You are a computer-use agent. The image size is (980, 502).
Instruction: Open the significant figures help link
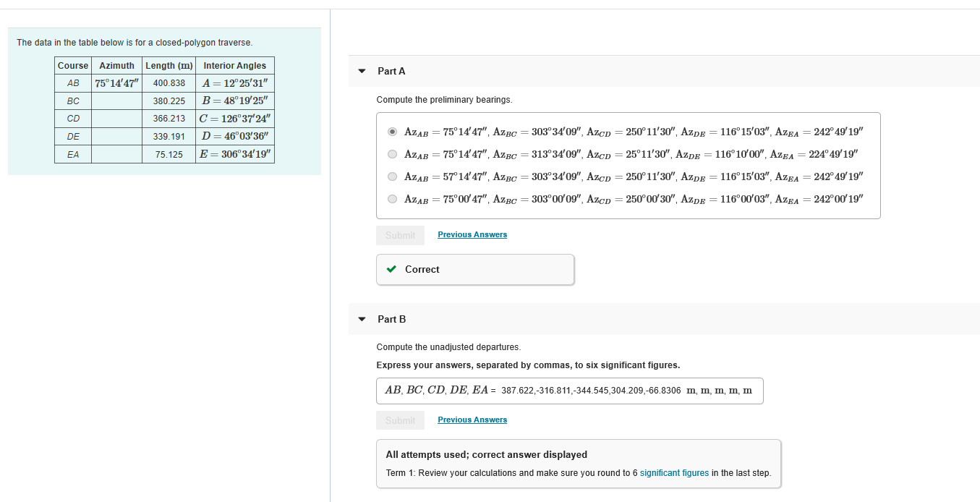pyautogui.click(x=674, y=472)
